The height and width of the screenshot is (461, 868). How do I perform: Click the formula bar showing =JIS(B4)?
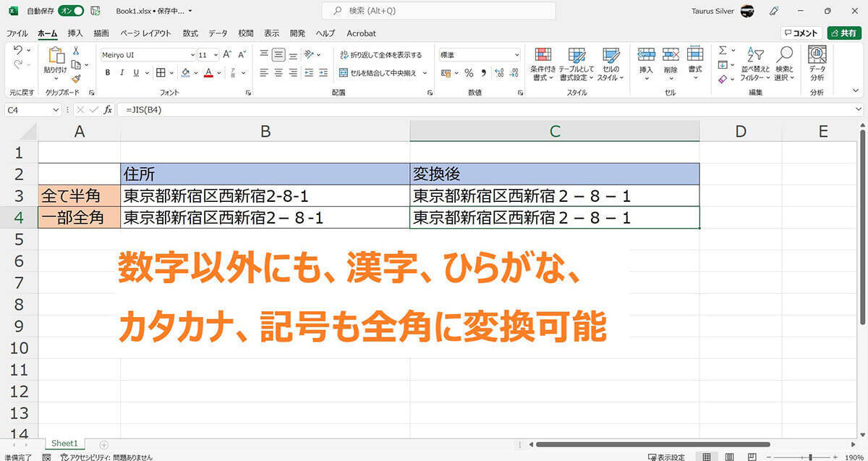[x=434, y=109]
